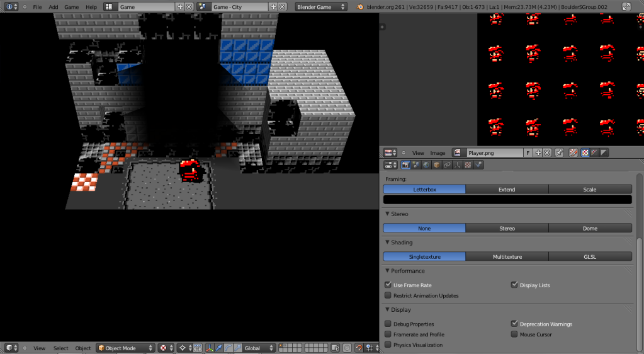
Task: Open the Game menu
Action: click(x=72, y=7)
